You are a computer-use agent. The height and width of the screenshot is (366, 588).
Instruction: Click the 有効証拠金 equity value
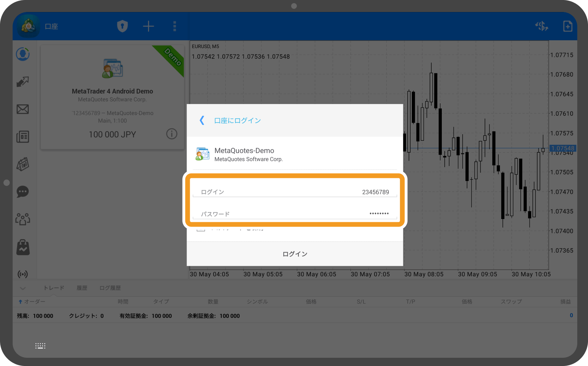click(x=162, y=316)
